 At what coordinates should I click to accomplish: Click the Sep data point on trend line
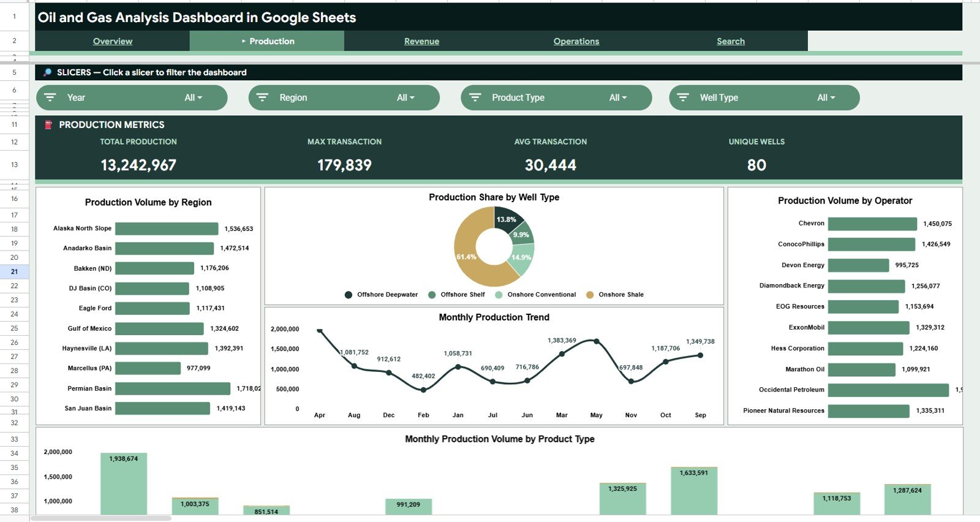coord(701,355)
